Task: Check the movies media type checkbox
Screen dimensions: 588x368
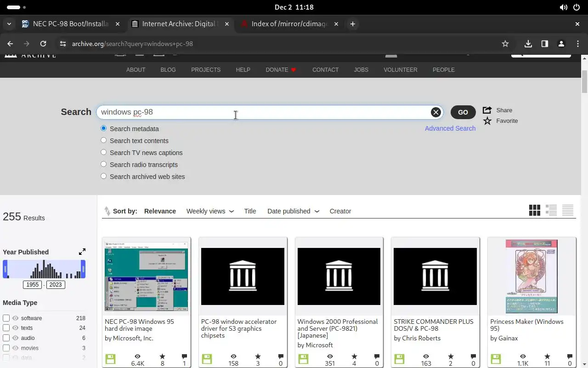Action: pyautogui.click(x=6, y=348)
